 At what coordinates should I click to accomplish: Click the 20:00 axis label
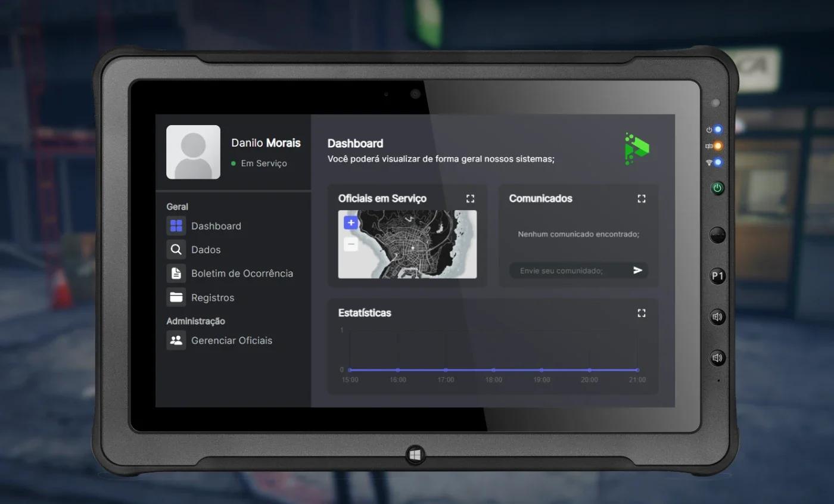pyautogui.click(x=589, y=379)
